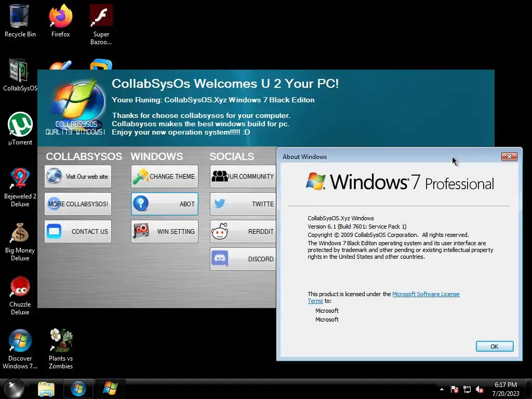
Task: Click 'CollabSysOs Welcomes U 2 Your PC!' heading
Action: (225, 84)
